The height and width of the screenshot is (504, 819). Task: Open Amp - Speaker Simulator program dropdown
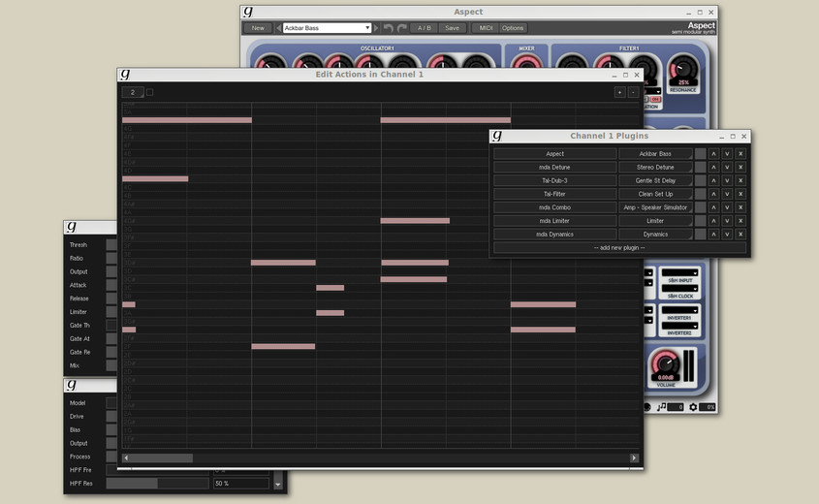(x=655, y=207)
